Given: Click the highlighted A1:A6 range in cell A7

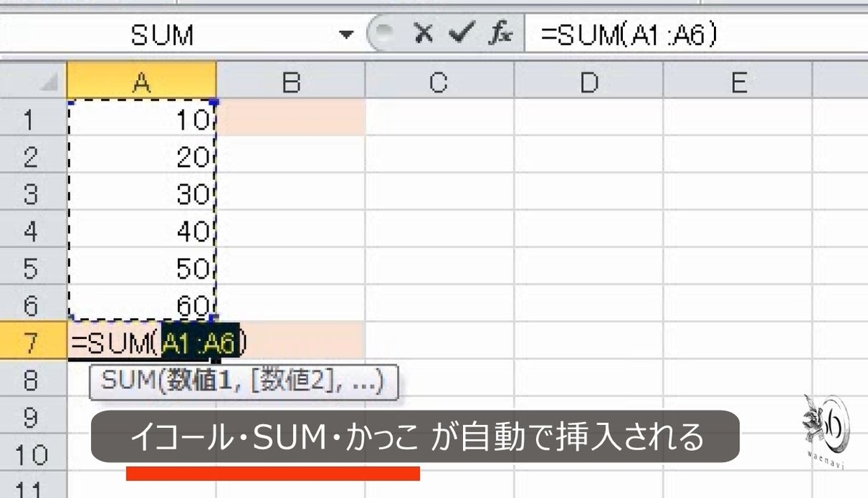Looking at the screenshot, I should (x=199, y=342).
